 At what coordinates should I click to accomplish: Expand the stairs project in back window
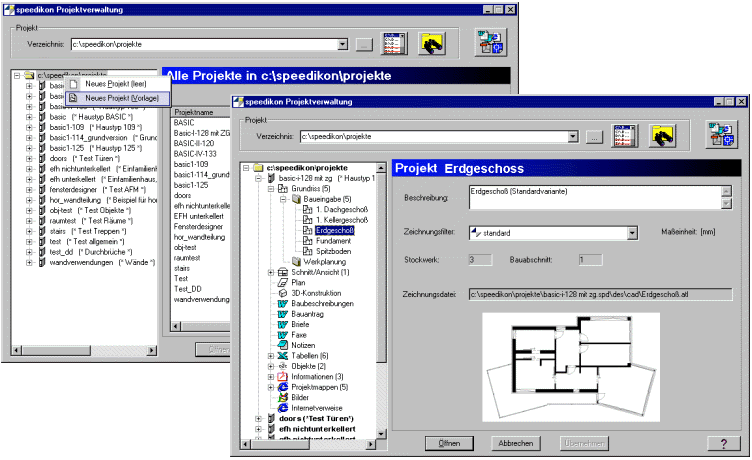[x=29, y=231]
